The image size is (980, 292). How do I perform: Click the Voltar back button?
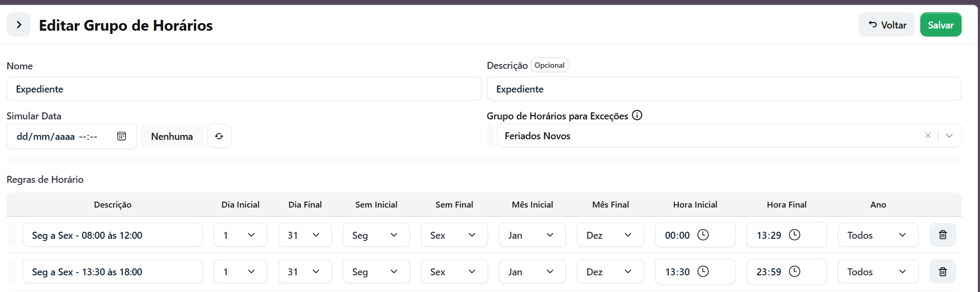click(x=886, y=25)
